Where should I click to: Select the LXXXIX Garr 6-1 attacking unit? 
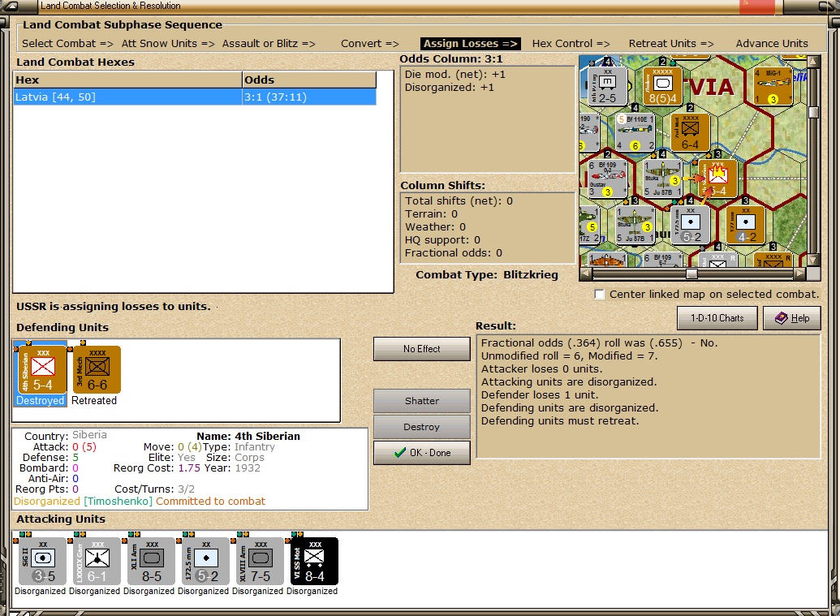click(x=97, y=561)
